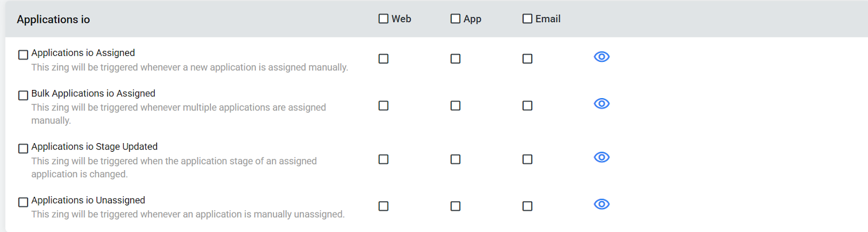Enable App notification for Bulk Applications io Assigned
868x232 pixels.
point(456,106)
